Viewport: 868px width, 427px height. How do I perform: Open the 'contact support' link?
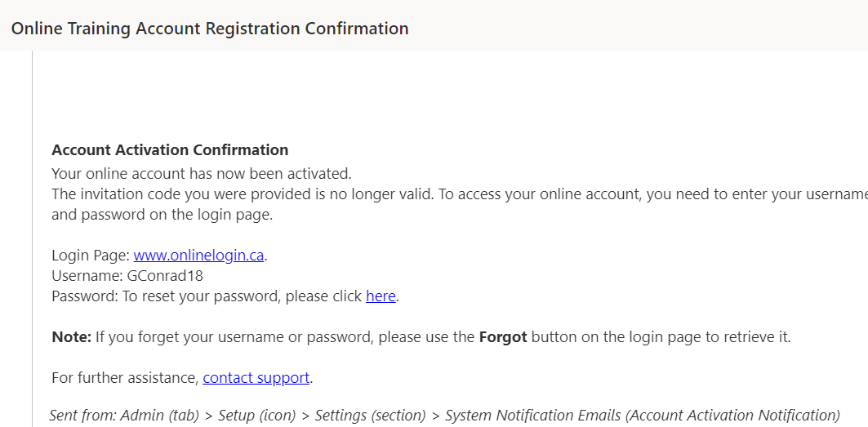point(256,377)
